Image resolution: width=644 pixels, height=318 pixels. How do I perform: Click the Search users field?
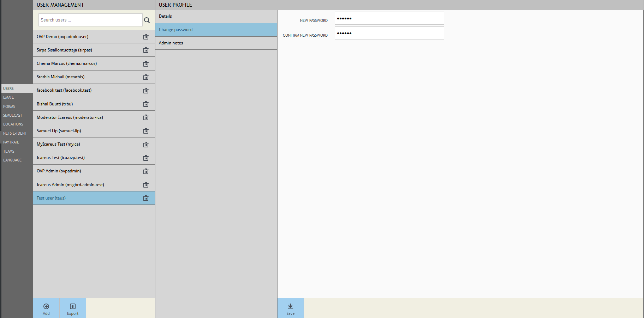(90, 20)
